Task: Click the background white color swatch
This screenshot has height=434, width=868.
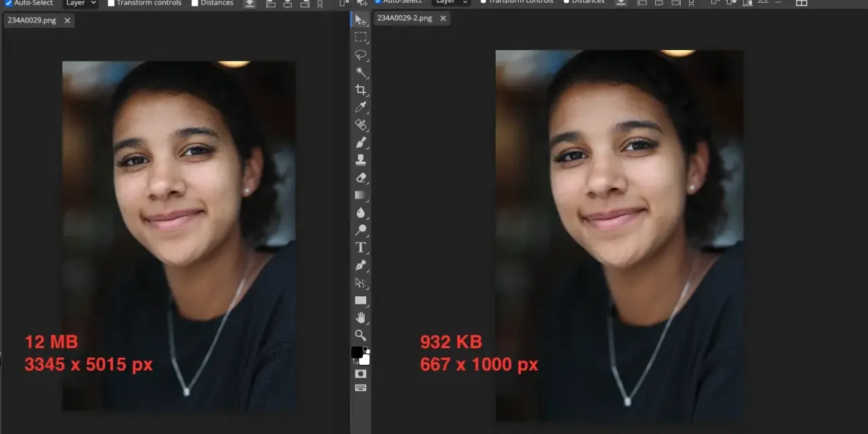Action: pyautogui.click(x=365, y=360)
